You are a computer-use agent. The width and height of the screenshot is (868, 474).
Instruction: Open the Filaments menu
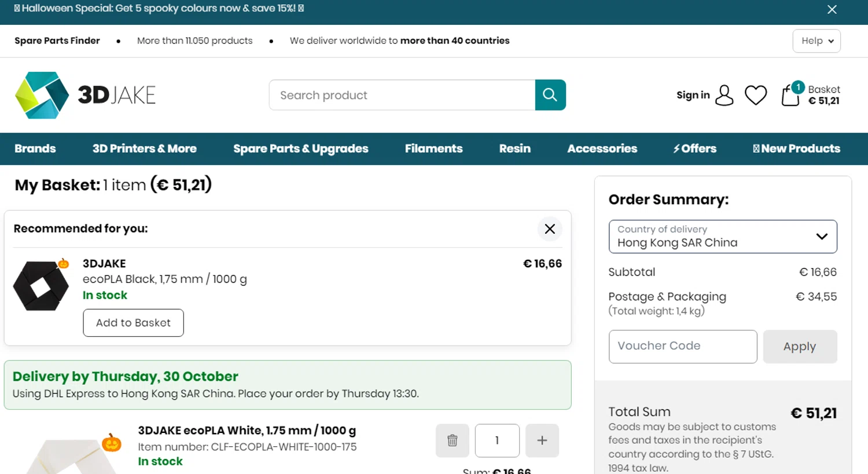(x=434, y=149)
